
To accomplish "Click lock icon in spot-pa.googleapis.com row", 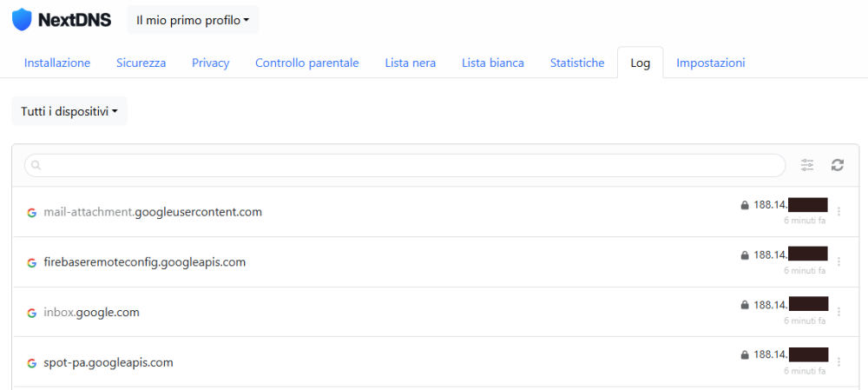I will coord(745,354).
